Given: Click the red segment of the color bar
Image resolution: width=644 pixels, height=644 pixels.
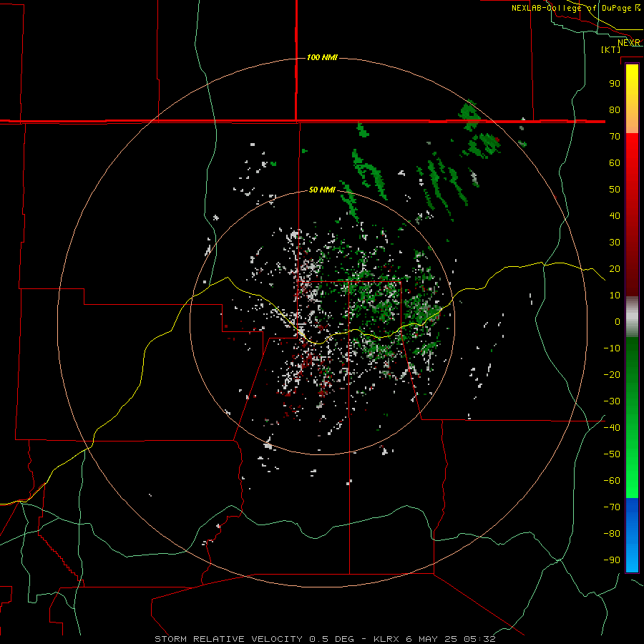Looking at the screenshot, I should click(632, 215).
